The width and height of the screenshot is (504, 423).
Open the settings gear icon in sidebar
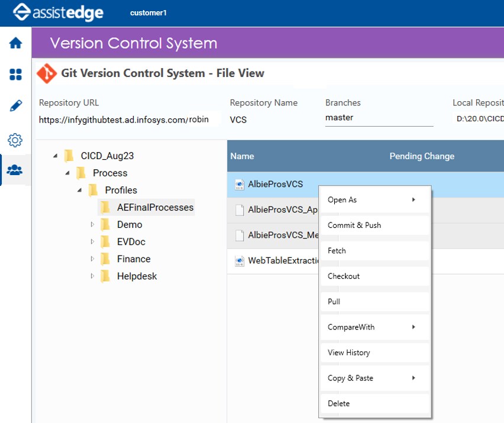click(x=15, y=140)
